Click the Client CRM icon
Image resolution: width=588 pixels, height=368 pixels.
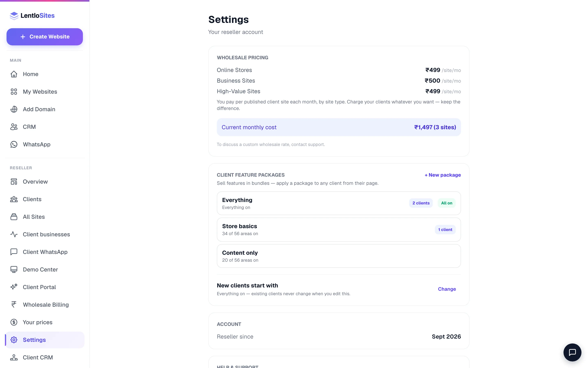[x=14, y=357]
